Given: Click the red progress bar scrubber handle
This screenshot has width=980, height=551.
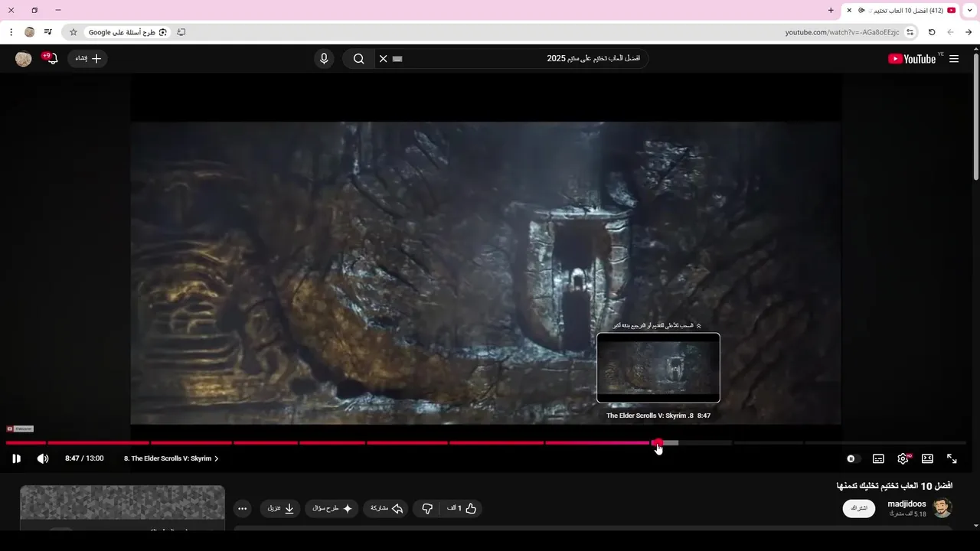Looking at the screenshot, I should (x=657, y=442).
